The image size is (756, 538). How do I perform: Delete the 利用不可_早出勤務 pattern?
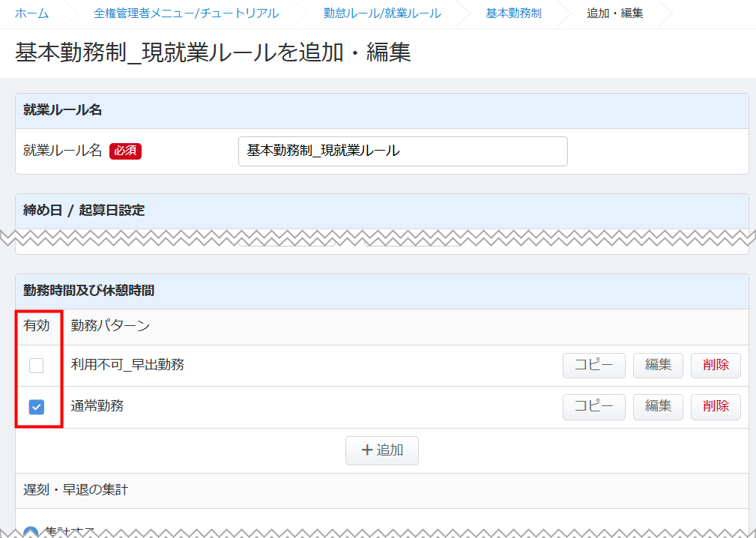click(716, 365)
